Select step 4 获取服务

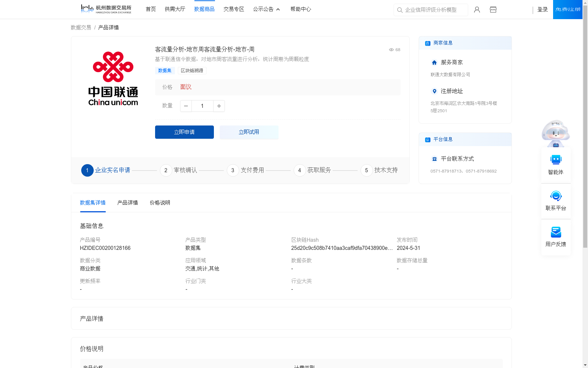312,170
